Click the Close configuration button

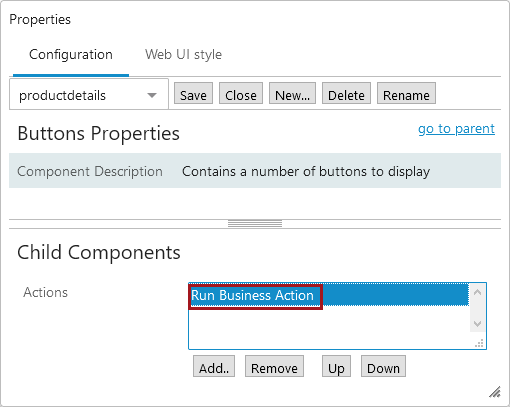[241, 93]
